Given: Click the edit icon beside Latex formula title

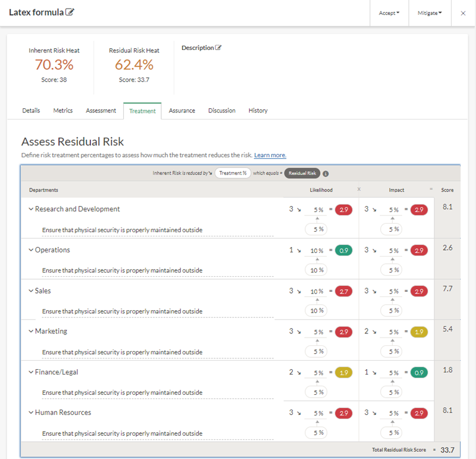Looking at the screenshot, I should [x=70, y=13].
